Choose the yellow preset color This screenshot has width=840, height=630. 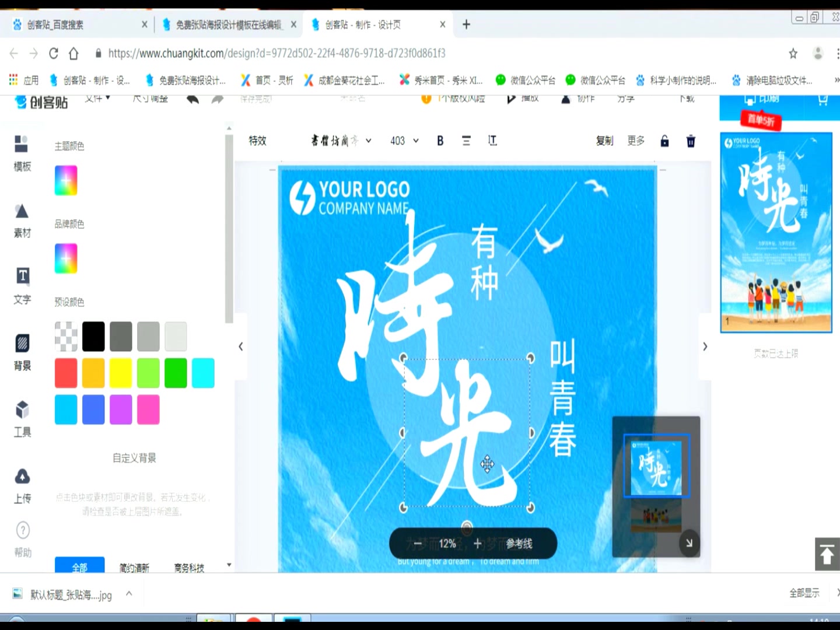[121, 373]
